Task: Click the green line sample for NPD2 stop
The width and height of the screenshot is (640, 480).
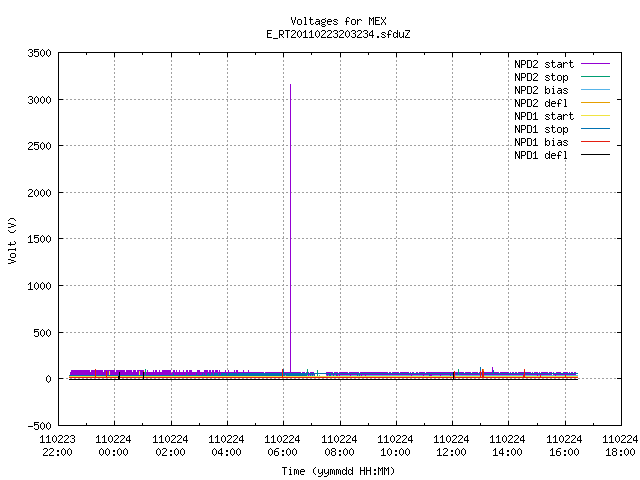Action: tap(595, 77)
